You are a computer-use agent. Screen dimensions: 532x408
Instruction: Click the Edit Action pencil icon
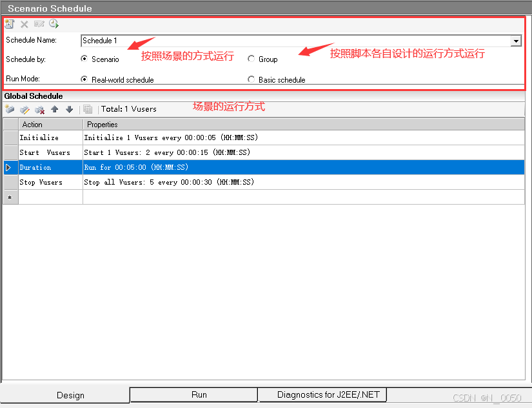[x=25, y=109]
